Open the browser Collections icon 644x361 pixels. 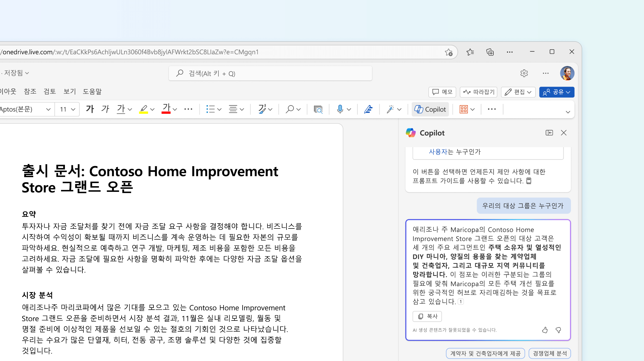(x=490, y=52)
